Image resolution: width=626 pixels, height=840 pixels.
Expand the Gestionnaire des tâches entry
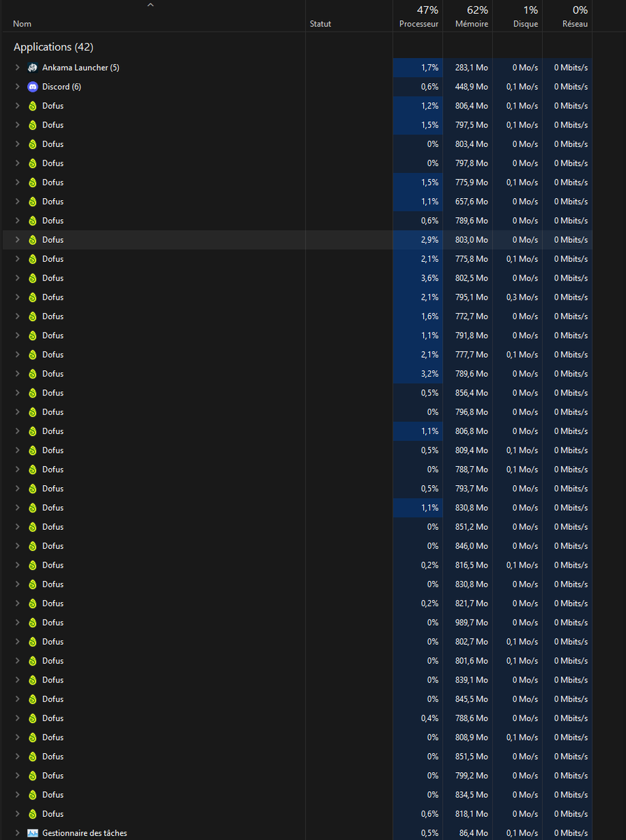point(17,832)
